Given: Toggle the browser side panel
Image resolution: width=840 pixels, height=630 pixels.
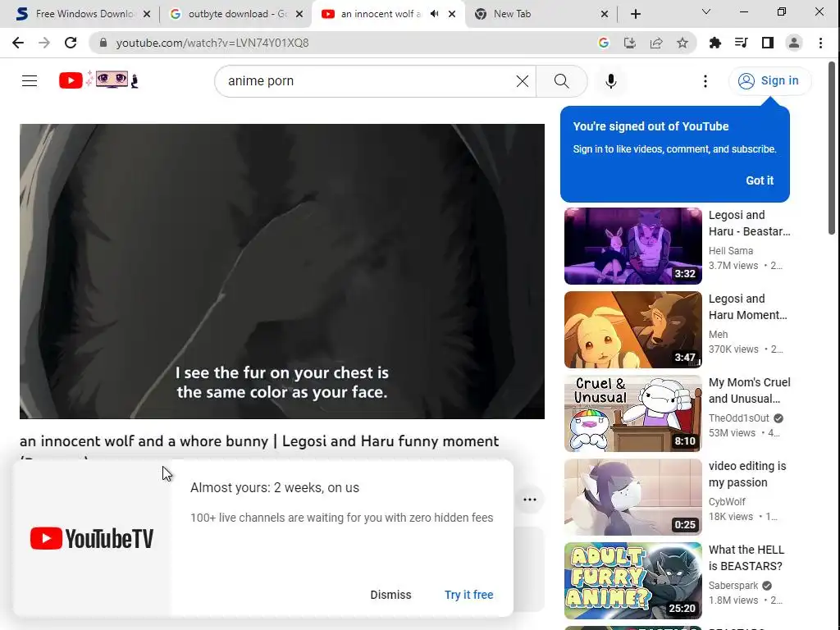Looking at the screenshot, I should coord(767,43).
